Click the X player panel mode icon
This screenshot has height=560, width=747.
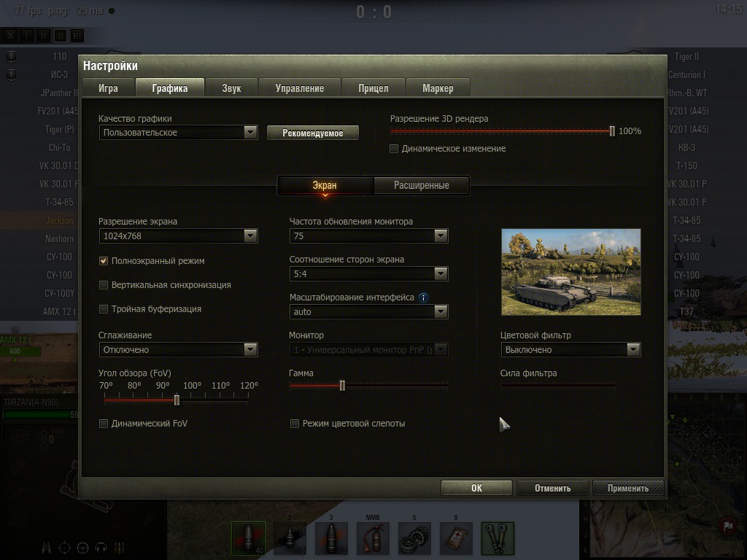(10, 35)
